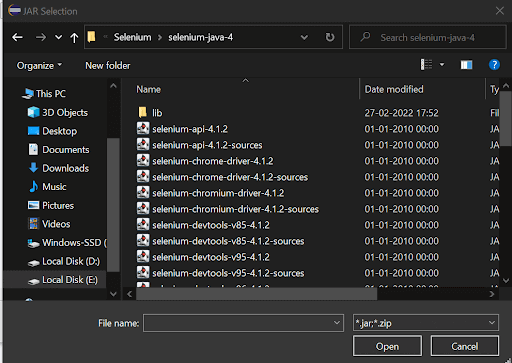
Task: Open the *.jar;*.zip file type dropdown
Action: pos(426,323)
